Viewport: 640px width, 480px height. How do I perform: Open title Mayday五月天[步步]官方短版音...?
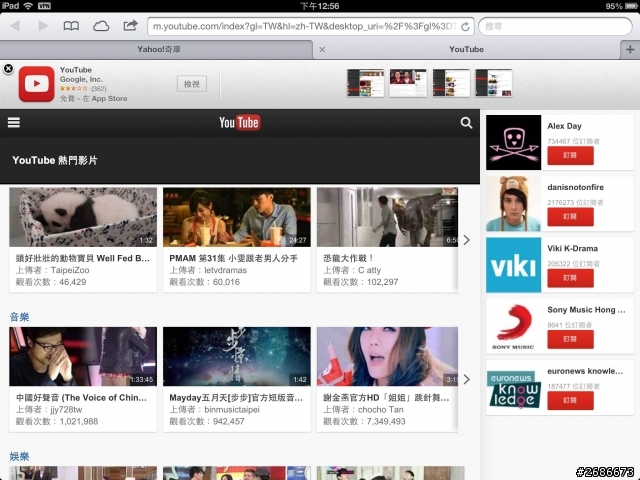tap(236, 398)
